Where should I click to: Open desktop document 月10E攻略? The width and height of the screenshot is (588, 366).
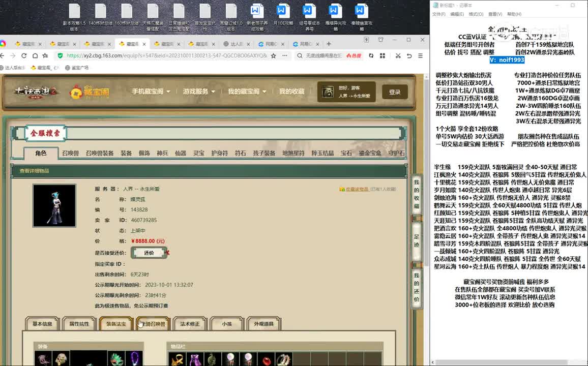point(283,15)
